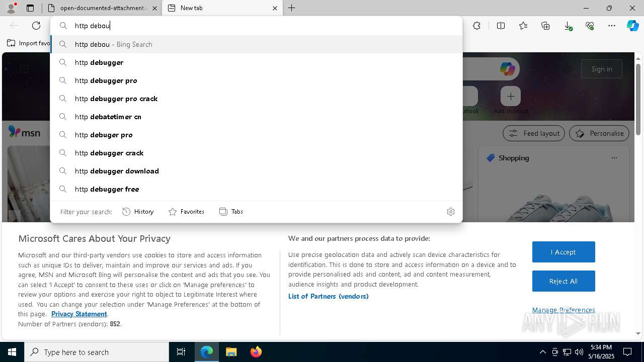Open the Extensions puzzle icon
The width and height of the screenshot is (644, 362).
click(476, 26)
